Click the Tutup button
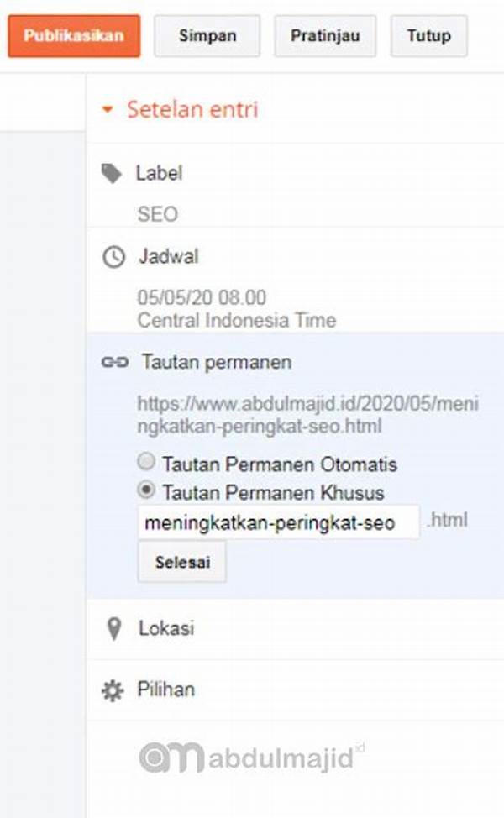This screenshot has width=504, height=818. coord(429,36)
